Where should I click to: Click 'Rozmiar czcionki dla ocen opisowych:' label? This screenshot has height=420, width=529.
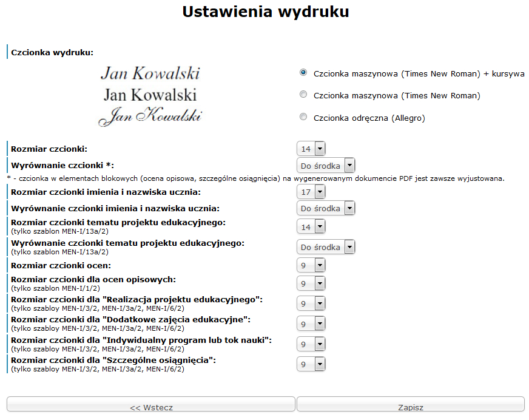93,280
